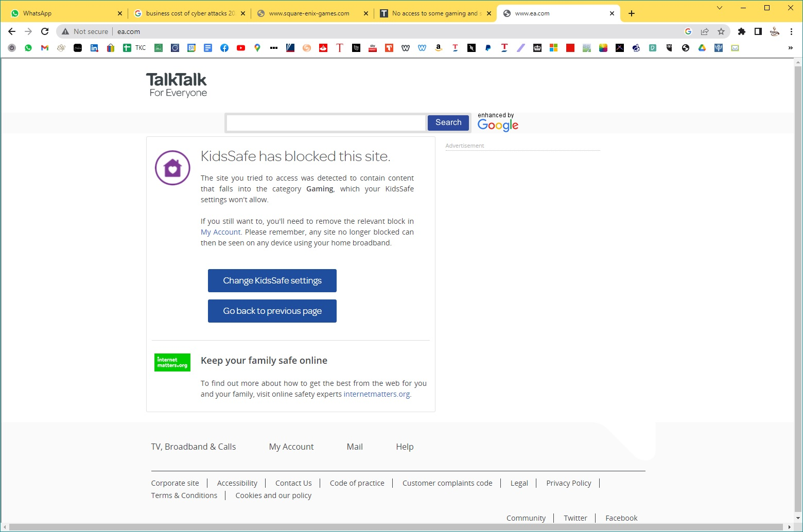Click the bookmark star in the address bar

click(x=721, y=31)
